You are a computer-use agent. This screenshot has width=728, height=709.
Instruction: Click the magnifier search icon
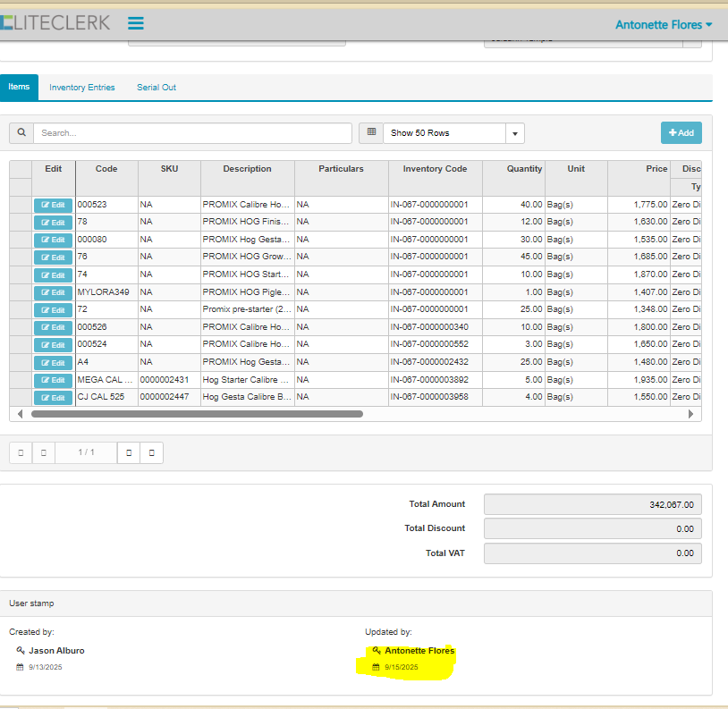(21, 133)
